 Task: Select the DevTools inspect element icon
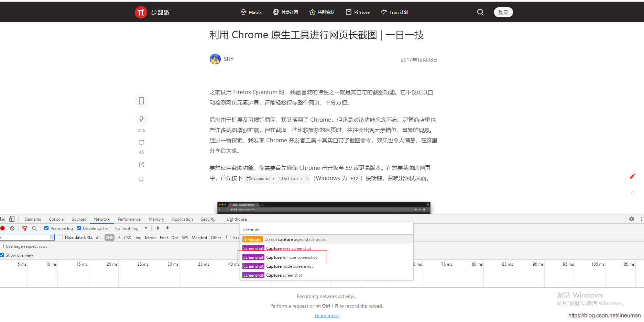pyautogui.click(x=3, y=219)
